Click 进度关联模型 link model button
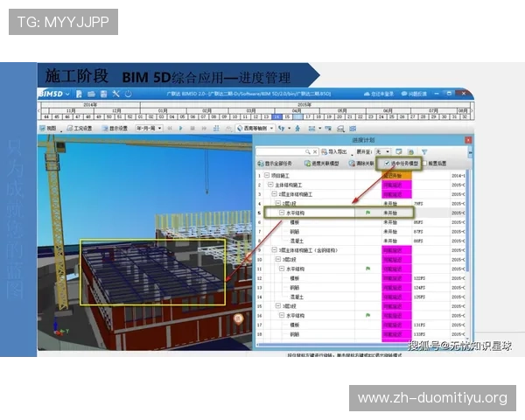This screenshot has width=525, height=420. click(322, 164)
